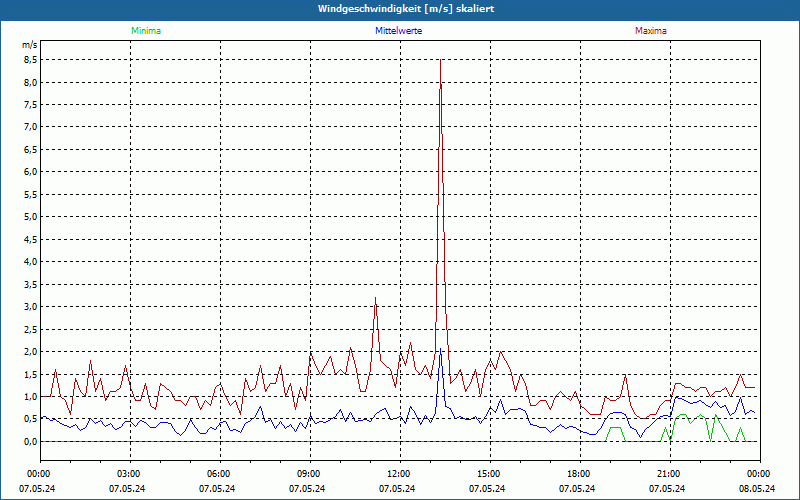Click the '8,5' y-axis value

tap(31, 60)
